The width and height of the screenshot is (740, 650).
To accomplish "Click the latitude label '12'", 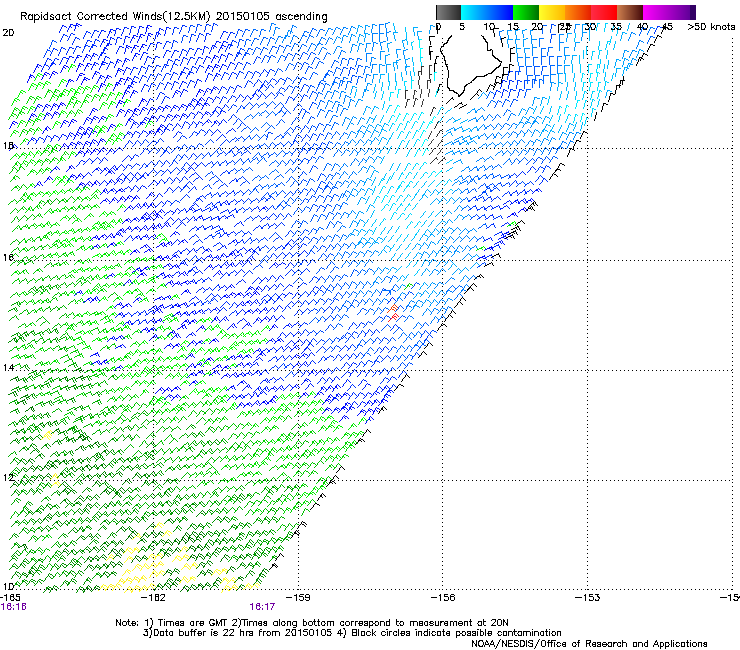I will 8,477.
